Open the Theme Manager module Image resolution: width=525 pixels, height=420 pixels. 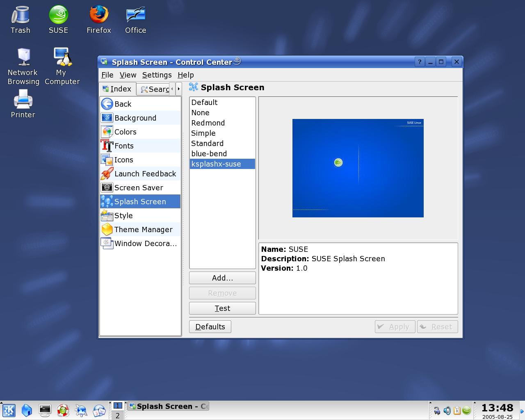(x=140, y=230)
